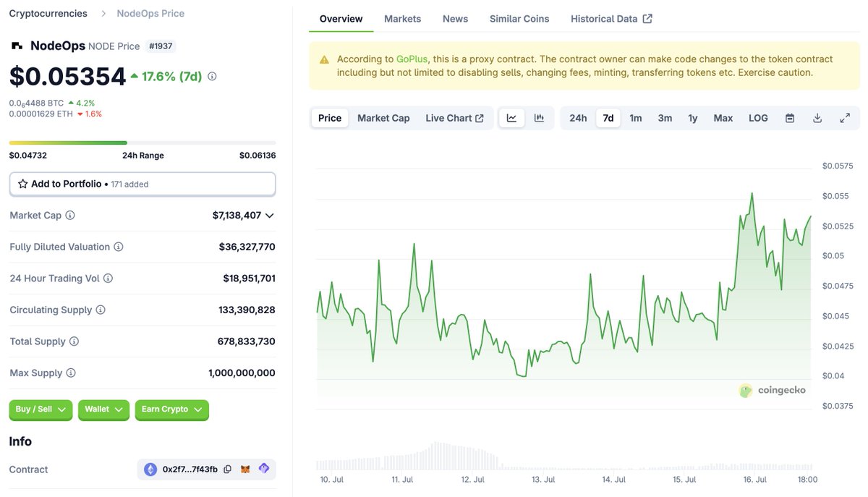Click total supply 678,833,730
This screenshot has height=497, width=868.
coord(247,341)
